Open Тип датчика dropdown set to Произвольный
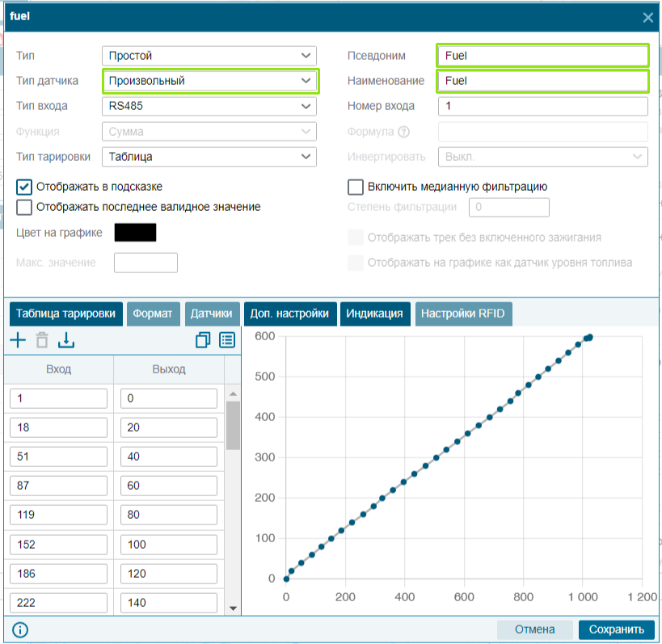Image resolution: width=662 pixels, height=644 pixels. (209, 81)
